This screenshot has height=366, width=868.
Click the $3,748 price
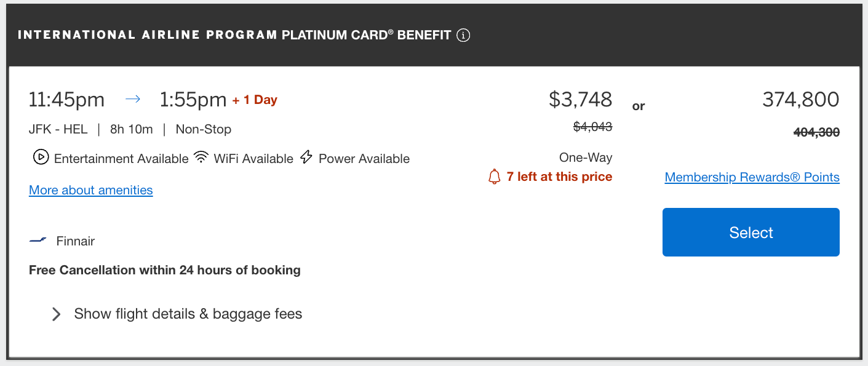(580, 99)
